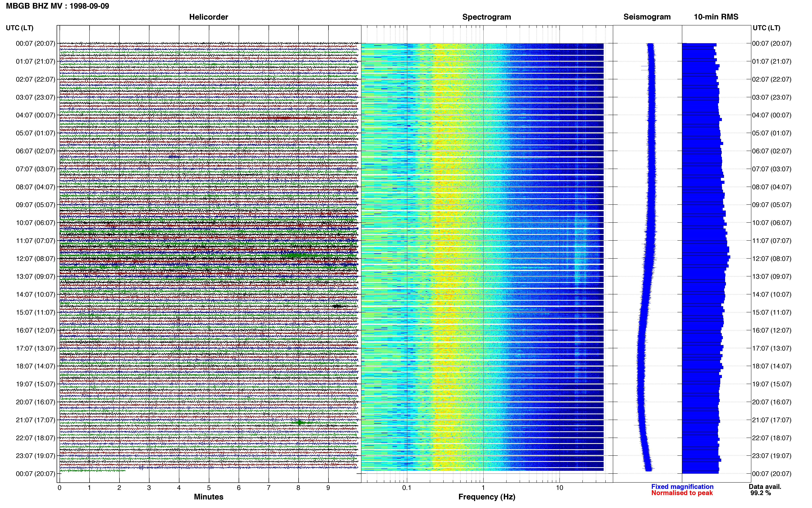Image resolution: width=812 pixels, height=508 pixels.
Task: Click right time label '22:07 (18:07)'
Action: [x=772, y=438]
